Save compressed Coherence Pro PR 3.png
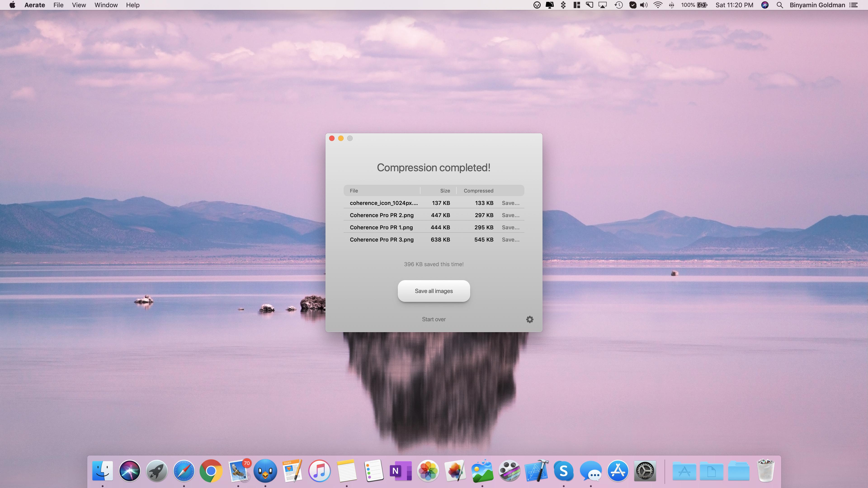 (x=510, y=239)
